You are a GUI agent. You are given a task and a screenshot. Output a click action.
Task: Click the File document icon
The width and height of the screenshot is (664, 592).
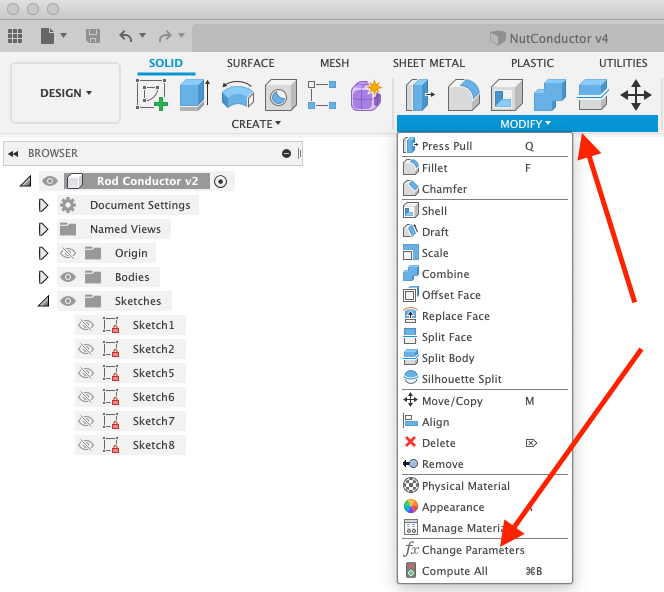[x=47, y=36]
